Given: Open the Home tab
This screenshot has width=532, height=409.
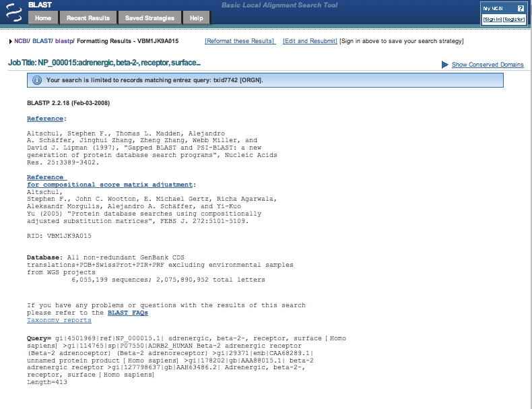Looking at the screenshot, I should pyautogui.click(x=42, y=18).
